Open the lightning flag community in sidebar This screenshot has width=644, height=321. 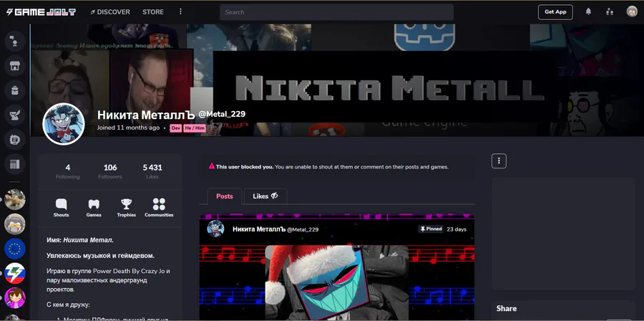[x=15, y=273]
